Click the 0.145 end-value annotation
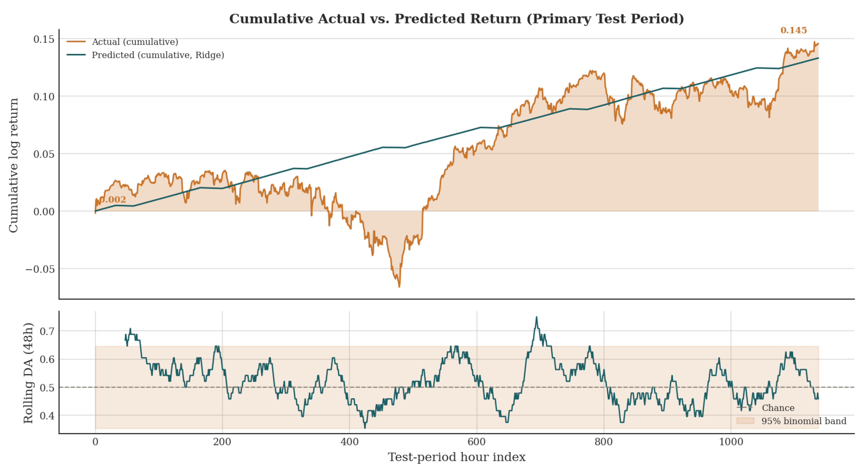Screen dimensions: 868x470 click(793, 30)
